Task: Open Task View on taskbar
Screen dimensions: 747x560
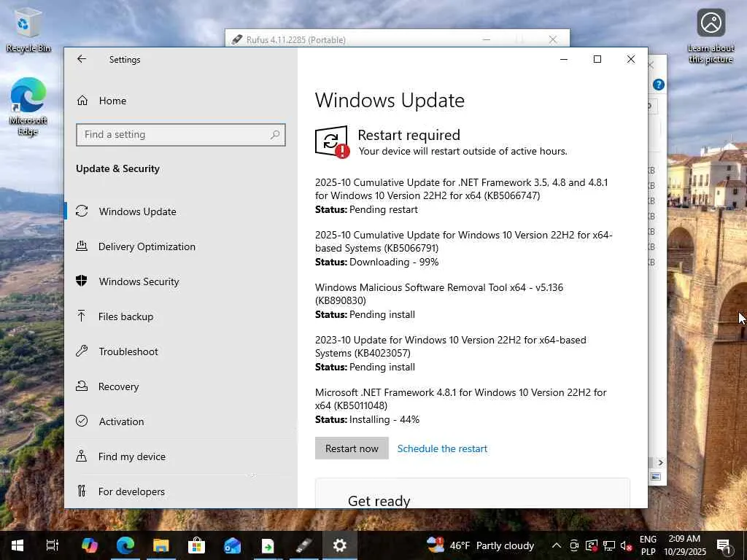Action: point(52,545)
